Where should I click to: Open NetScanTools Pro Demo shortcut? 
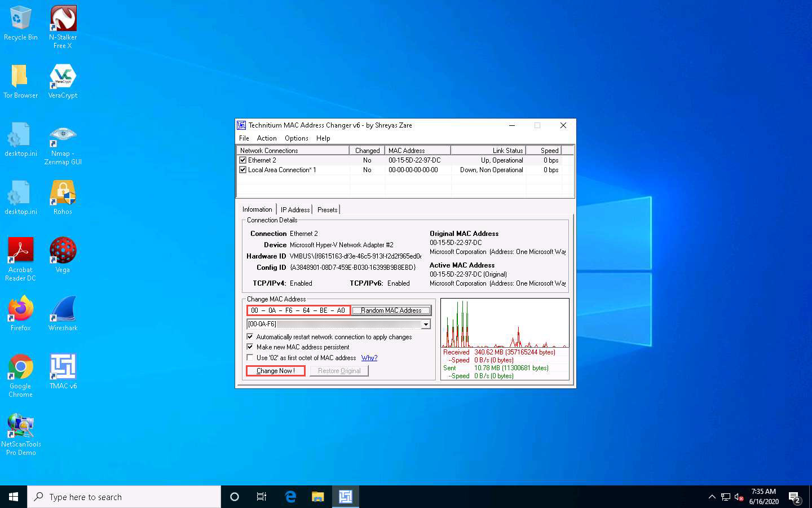click(21, 434)
